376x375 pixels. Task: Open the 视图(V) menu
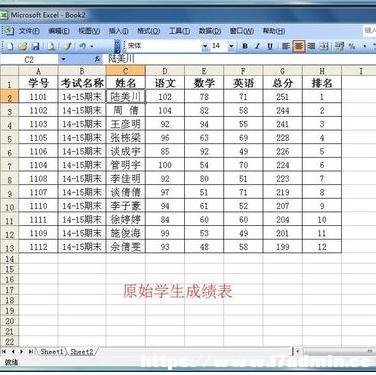point(89,31)
